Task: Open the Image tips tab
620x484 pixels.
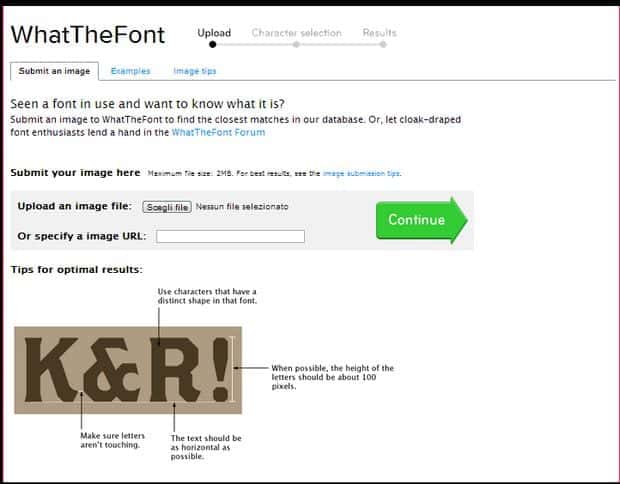Action: tap(195, 71)
